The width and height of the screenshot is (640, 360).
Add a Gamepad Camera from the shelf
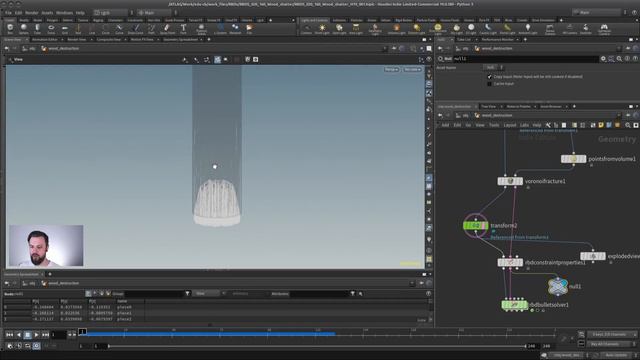click(604, 29)
